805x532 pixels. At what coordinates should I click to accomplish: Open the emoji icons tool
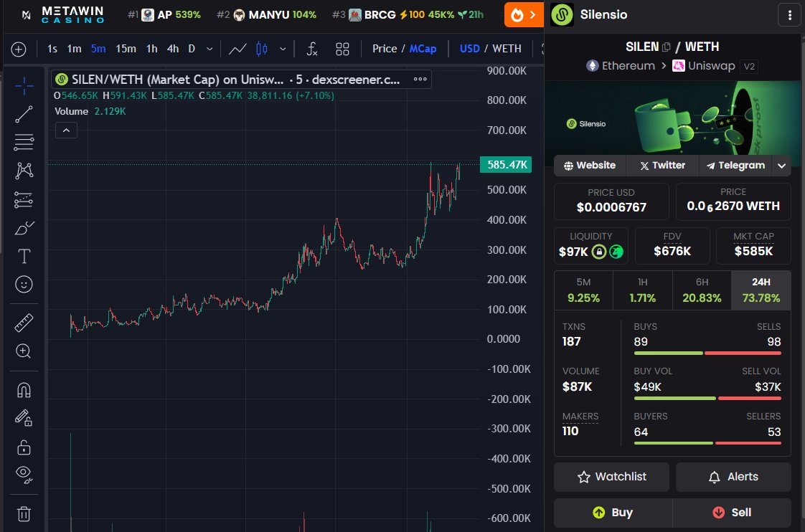coord(24,284)
